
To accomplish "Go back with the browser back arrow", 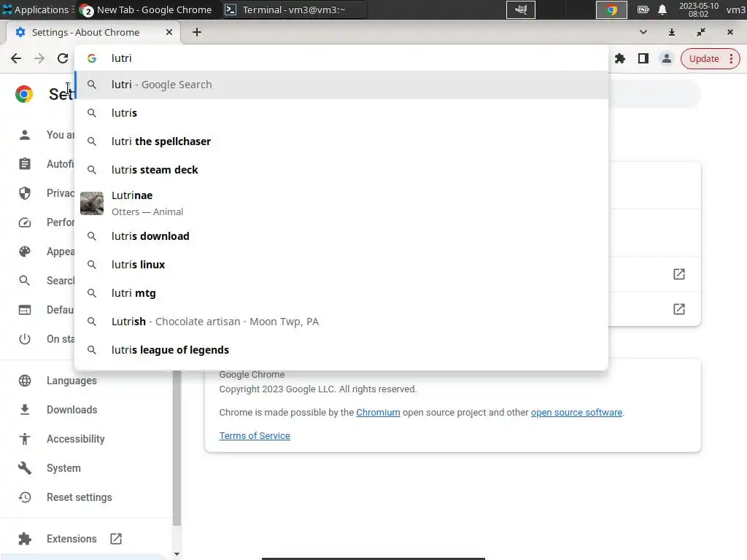I will (x=16, y=58).
